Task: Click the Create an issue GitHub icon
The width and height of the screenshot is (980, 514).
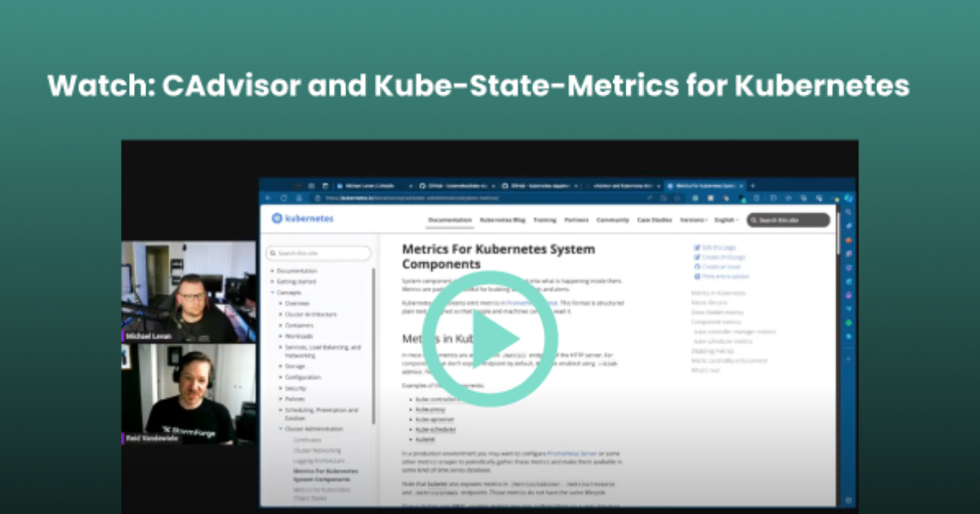Action: (697, 267)
